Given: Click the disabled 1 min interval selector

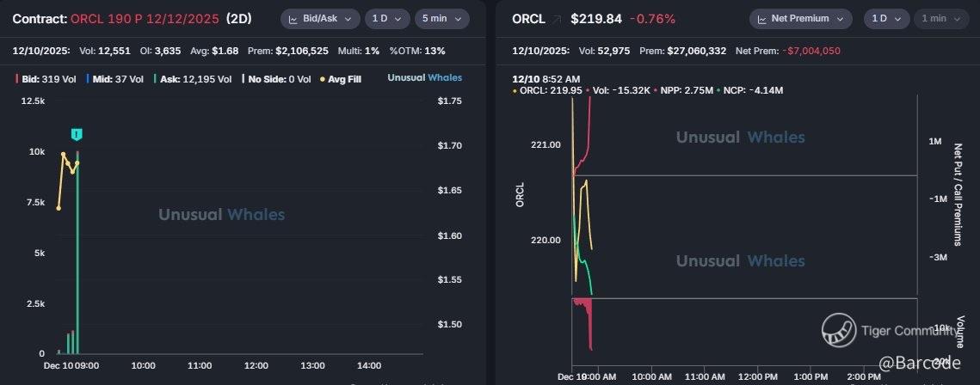Looking at the screenshot, I should (x=942, y=19).
